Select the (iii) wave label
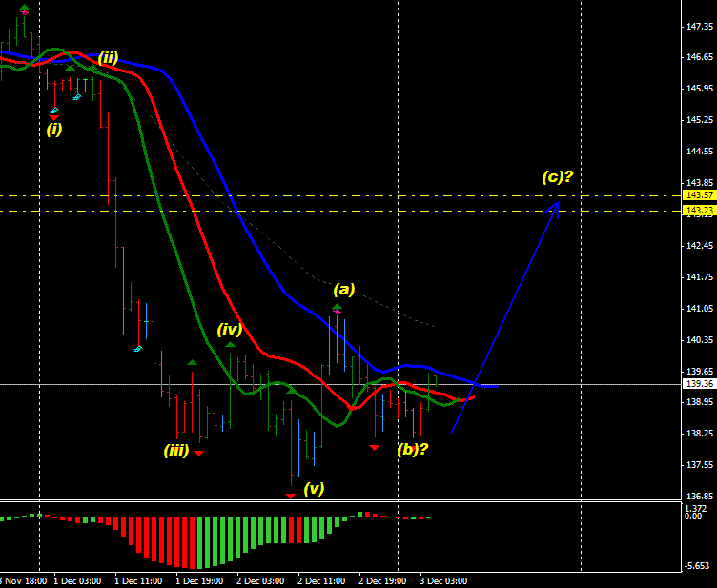This screenshot has width=717, height=588. coord(176,451)
